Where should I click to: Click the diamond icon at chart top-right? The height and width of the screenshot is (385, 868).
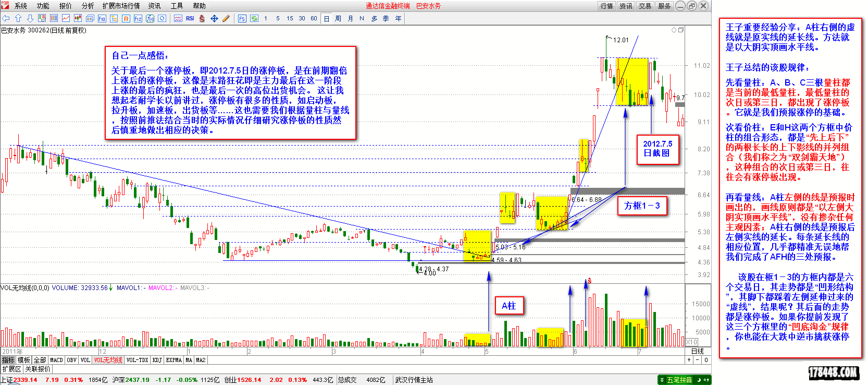(x=674, y=30)
